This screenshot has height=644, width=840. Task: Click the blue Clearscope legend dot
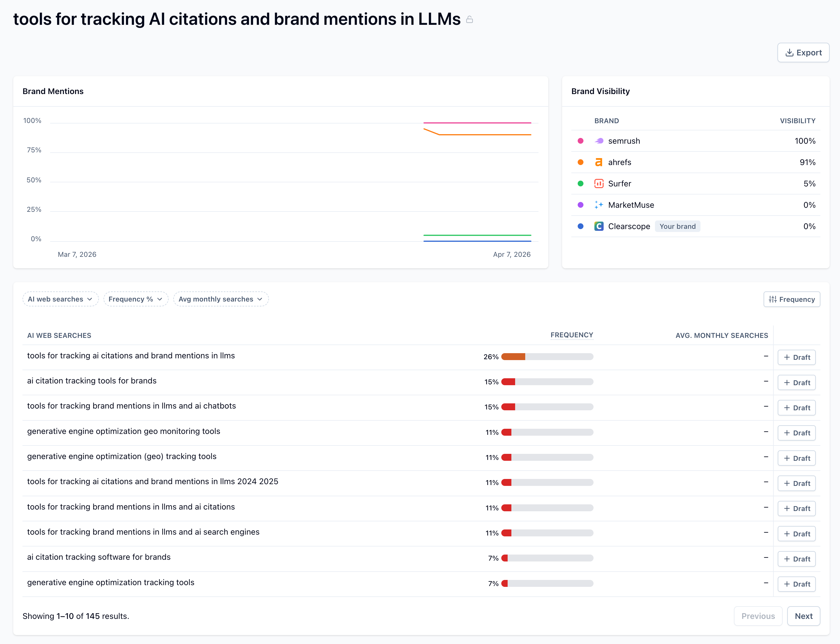pyautogui.click(x=580, y=226)
